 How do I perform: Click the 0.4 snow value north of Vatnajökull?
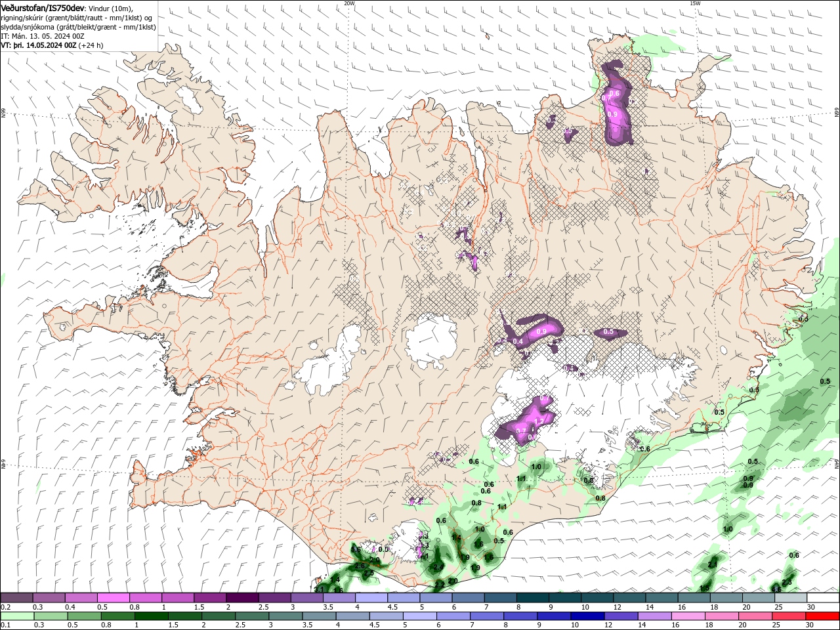[x=518, y=341]
